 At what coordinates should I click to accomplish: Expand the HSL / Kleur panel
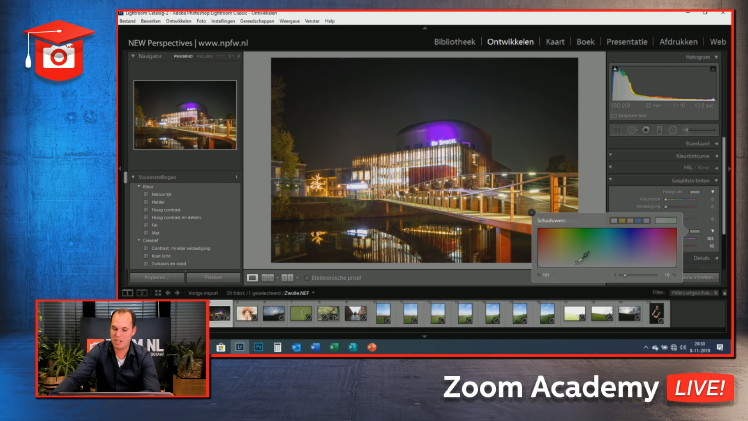717,168
